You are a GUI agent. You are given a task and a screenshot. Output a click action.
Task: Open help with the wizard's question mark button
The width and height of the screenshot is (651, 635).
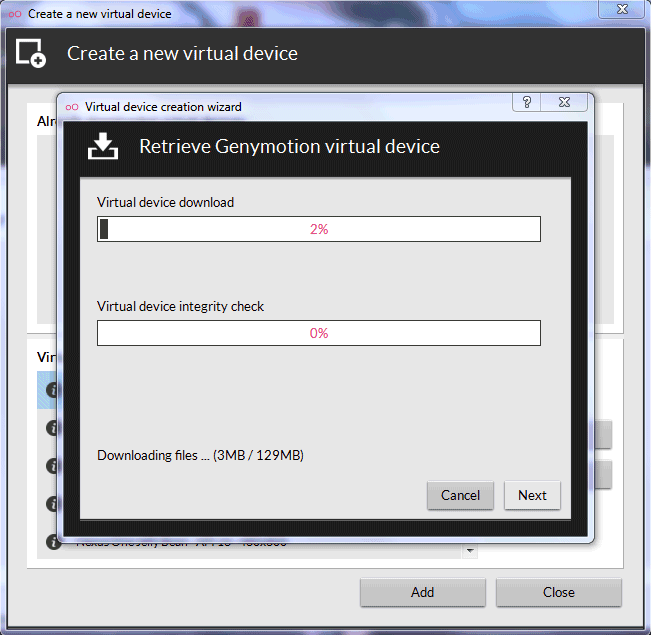pyautogui.click(x=527, y=103)
